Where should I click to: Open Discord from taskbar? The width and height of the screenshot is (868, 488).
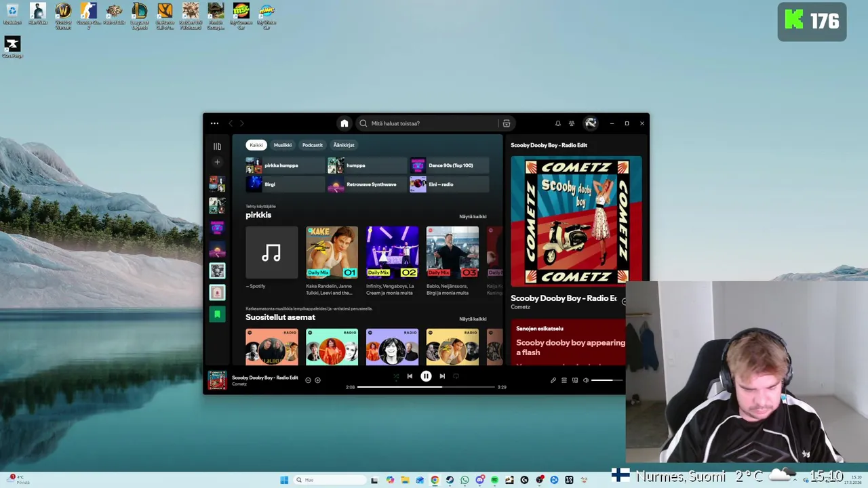(480, 480)
